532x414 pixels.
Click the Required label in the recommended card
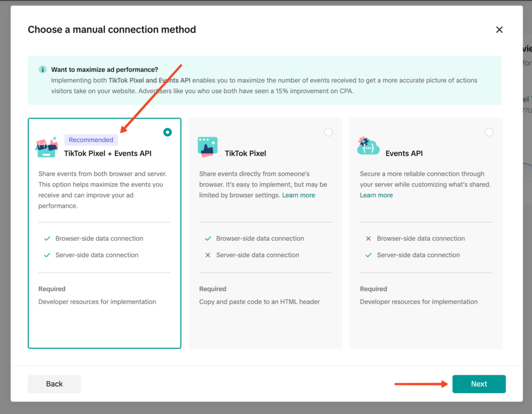pyautogui.click(x=52, y=289)
